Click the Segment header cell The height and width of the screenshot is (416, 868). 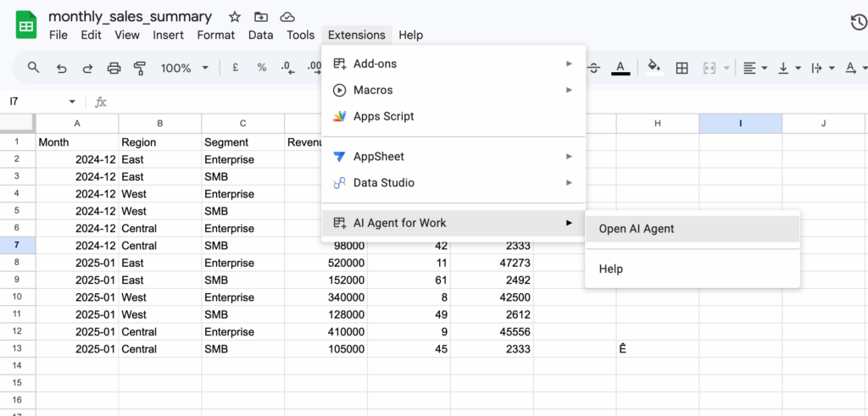(243, 142)
